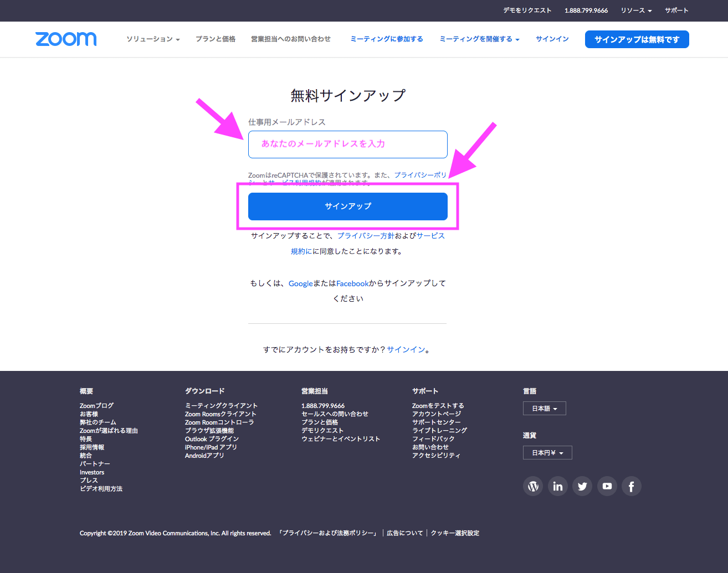Open セールスへの問い合わせ footer link
The height and width of the screenshot is (573, 728).
click(x=335, y=414)
